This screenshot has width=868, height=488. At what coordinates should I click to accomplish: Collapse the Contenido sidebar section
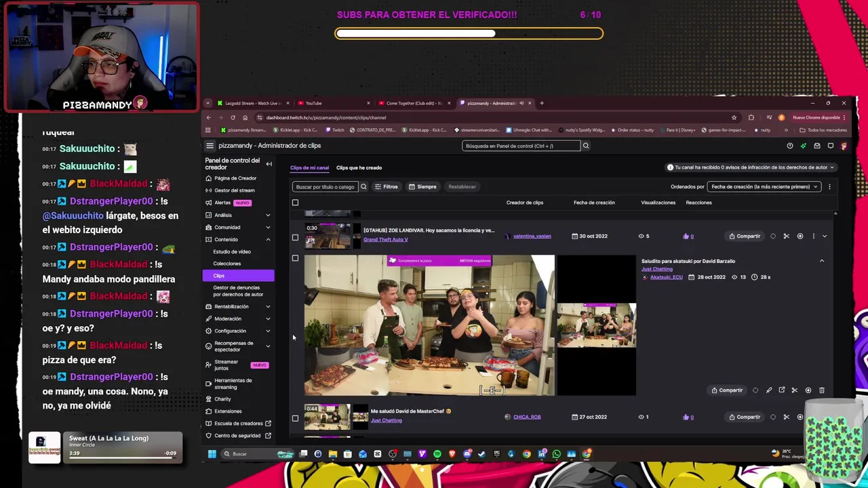[x=268, y=239]
